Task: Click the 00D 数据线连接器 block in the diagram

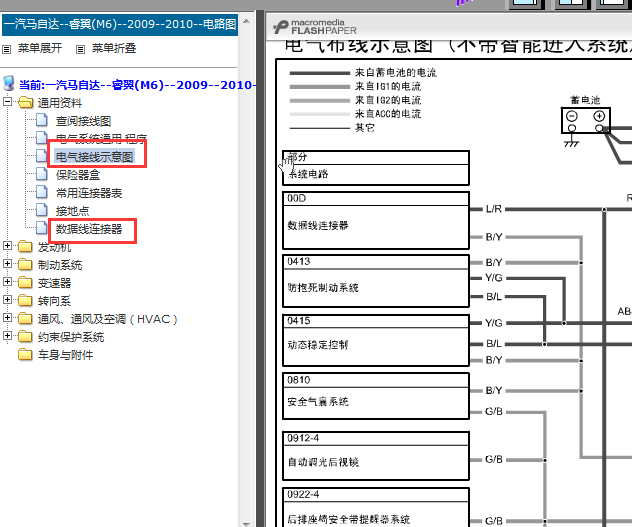Action: [376, 221]
